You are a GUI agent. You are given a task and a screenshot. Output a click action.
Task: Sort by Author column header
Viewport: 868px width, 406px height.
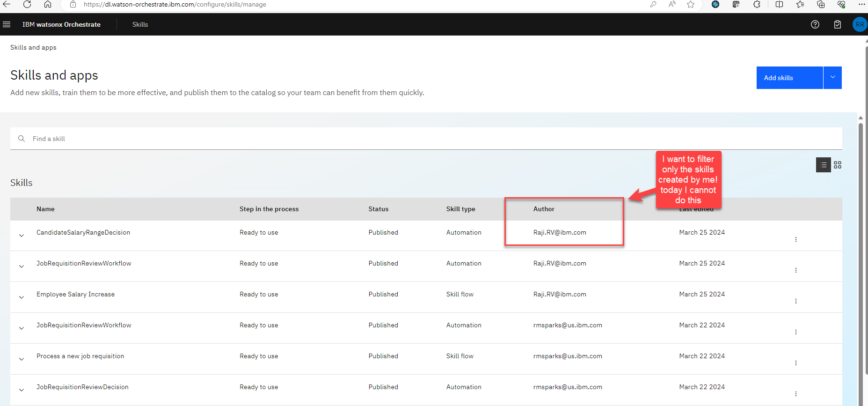544,209
